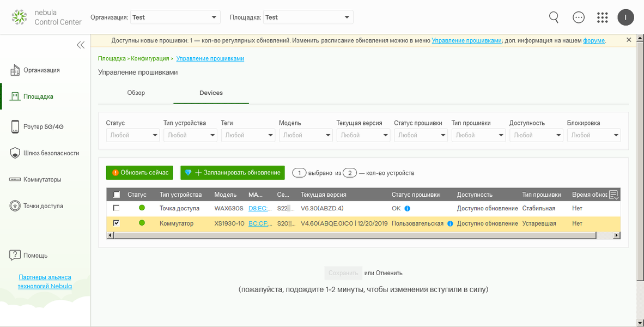Image resolution: width=644 pixels, height=327 pixels.
Task: Open Партнеры альянса технологий Nebula link
Action: tap(45, 282)
